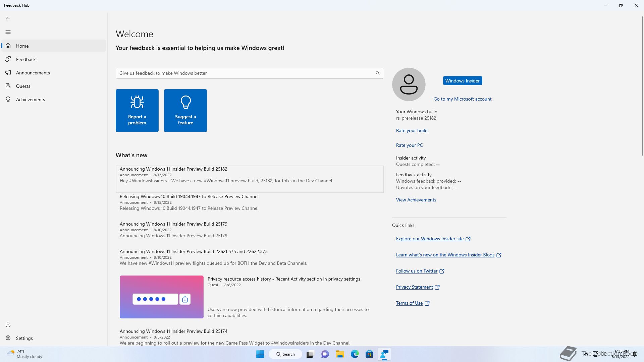
Task: Click the Privacy resource access quest thumbnail
Action: point(162,297)
